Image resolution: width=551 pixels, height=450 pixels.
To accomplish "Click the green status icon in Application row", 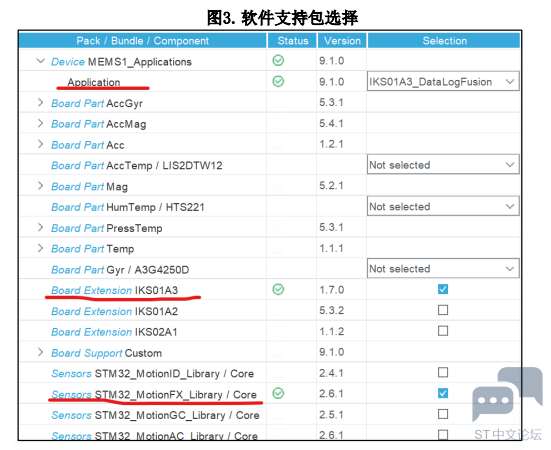I will pos(278,81).
